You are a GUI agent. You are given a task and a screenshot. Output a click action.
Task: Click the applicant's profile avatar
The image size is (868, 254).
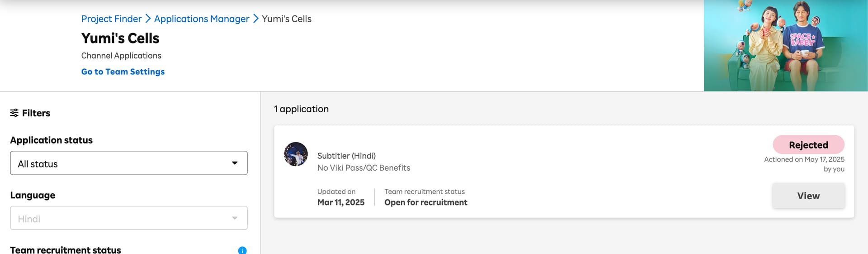[296, 154]
